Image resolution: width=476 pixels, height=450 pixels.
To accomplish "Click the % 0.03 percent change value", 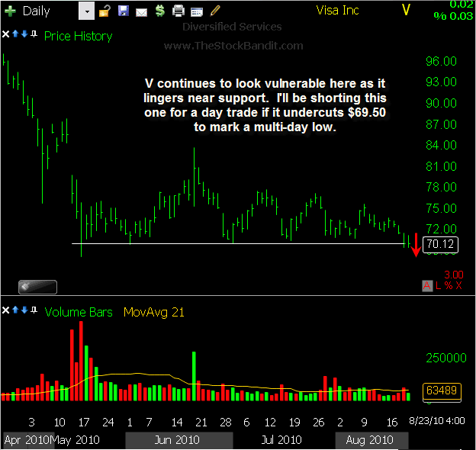I will (x=454, y=16).
